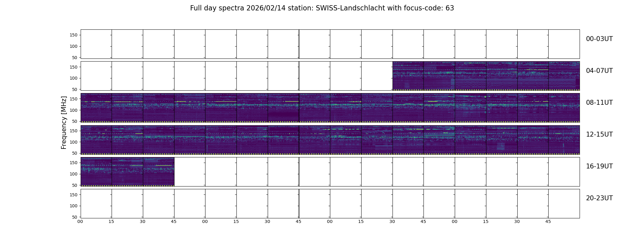Click the 08:45–09:00 spectrogram tile in 08-11UT row
Viewport: 644px width, 245px height.
tap(190, 108)
